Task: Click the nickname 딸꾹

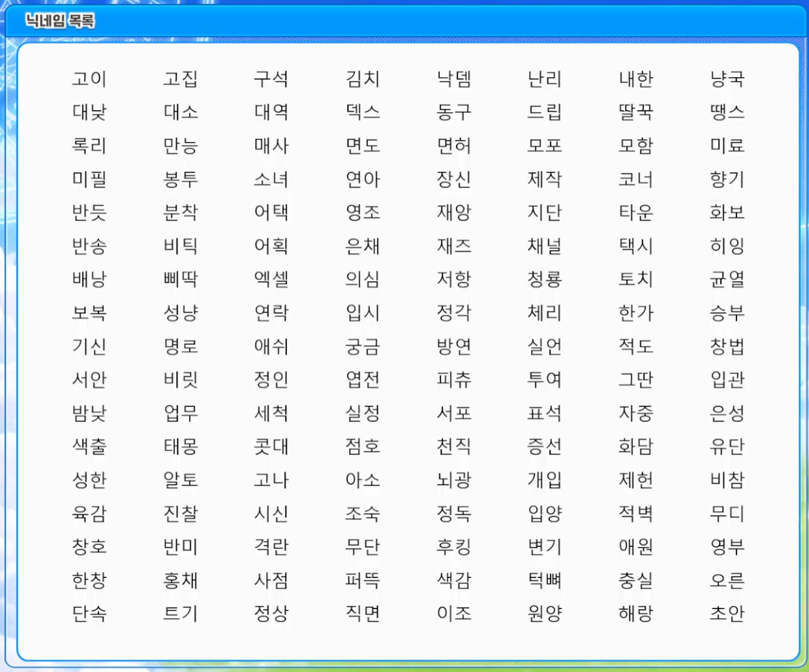Action: [636, 112]
